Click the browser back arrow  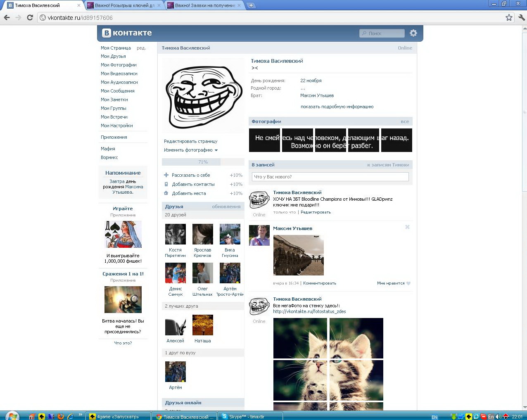(7, 17)
